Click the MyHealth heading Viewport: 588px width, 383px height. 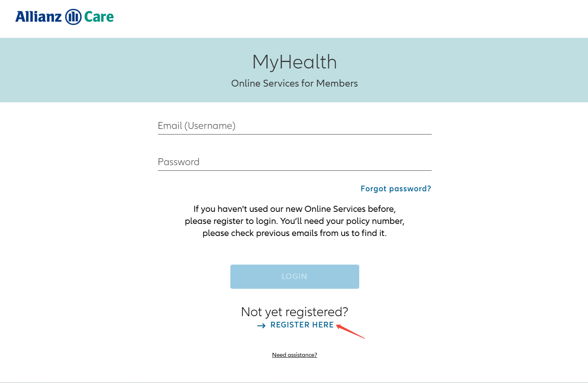click(x=294, y=62)
